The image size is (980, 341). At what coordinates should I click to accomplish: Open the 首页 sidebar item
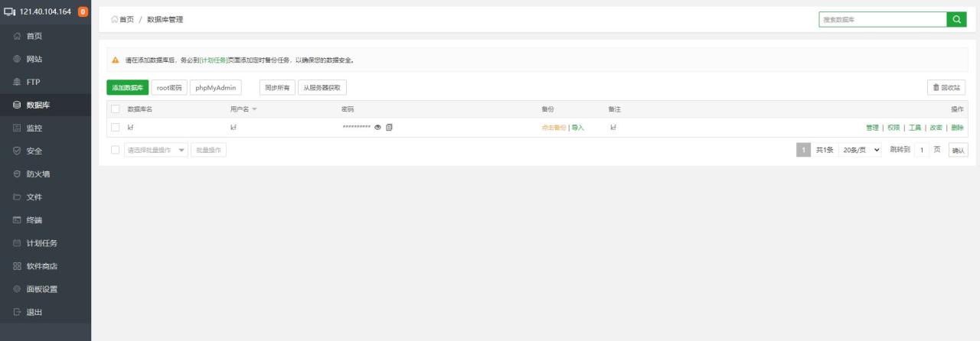(45, 36)
